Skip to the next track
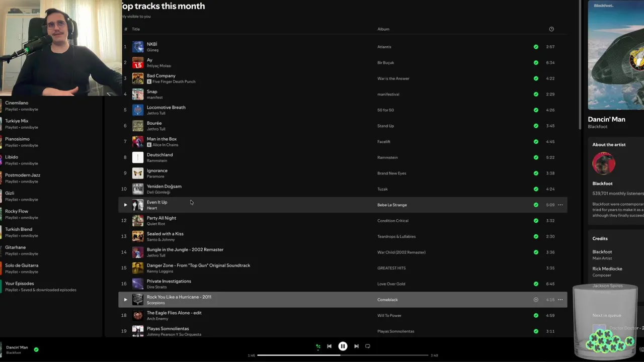Image resolution: width=644 pixels, height=362 pixels. point(356,346)
